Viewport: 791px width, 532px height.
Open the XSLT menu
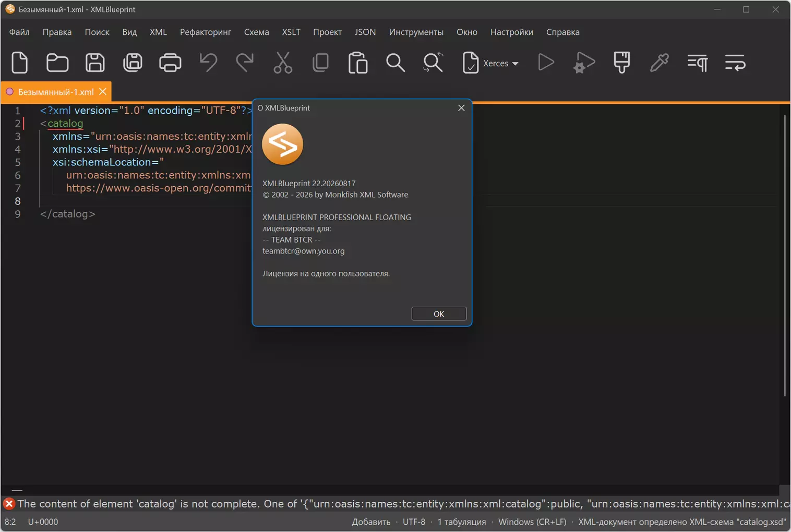[x=291, y=32]
